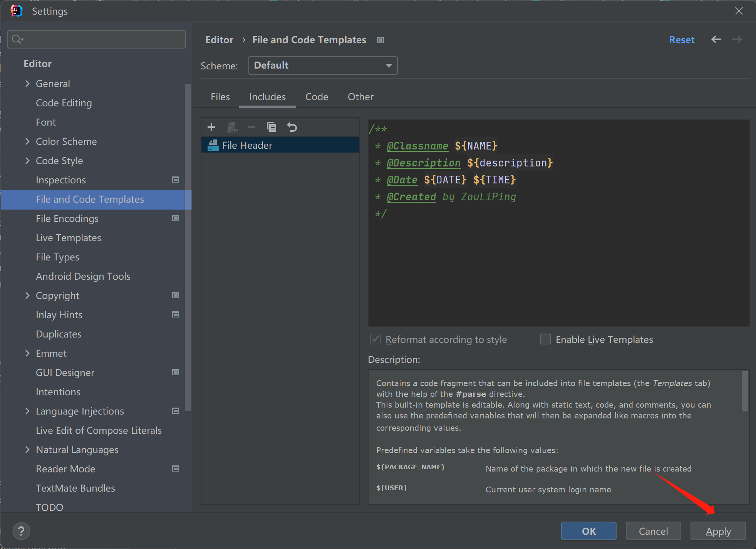This screenshot has height=549, width=756.
Task: Click the Copy Template icon
Action: [x=272, y=127]
